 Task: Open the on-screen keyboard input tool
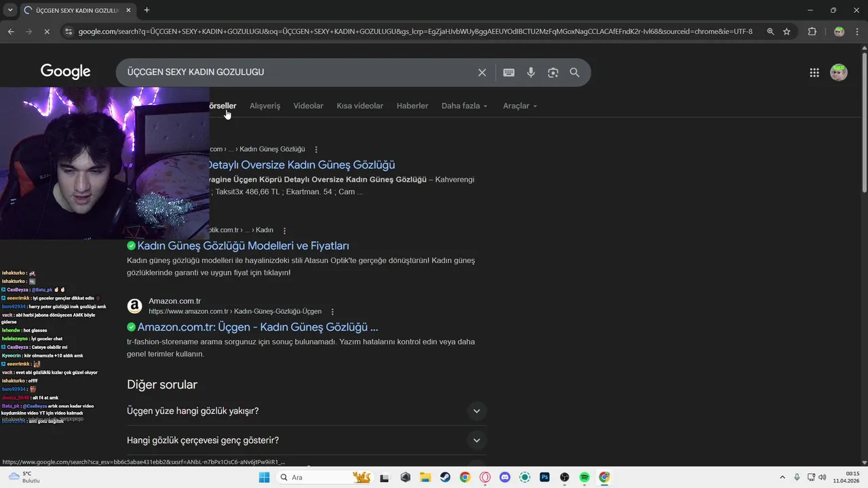pos(509,73)
